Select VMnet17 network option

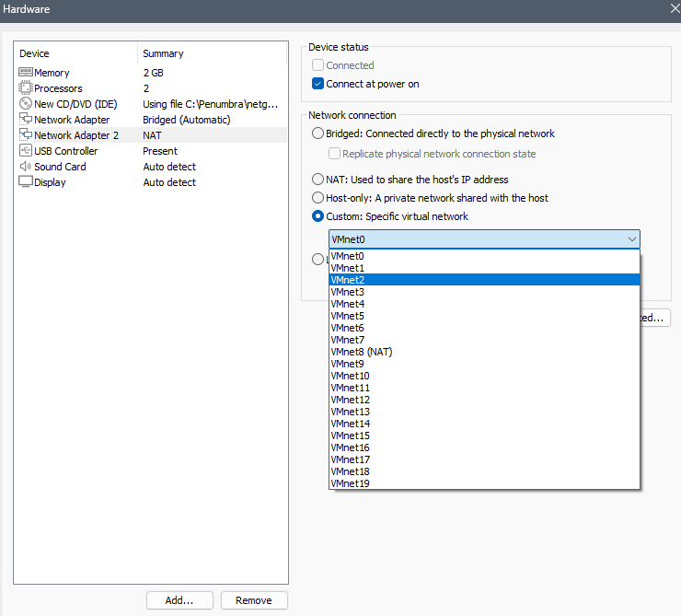point(484,459)
